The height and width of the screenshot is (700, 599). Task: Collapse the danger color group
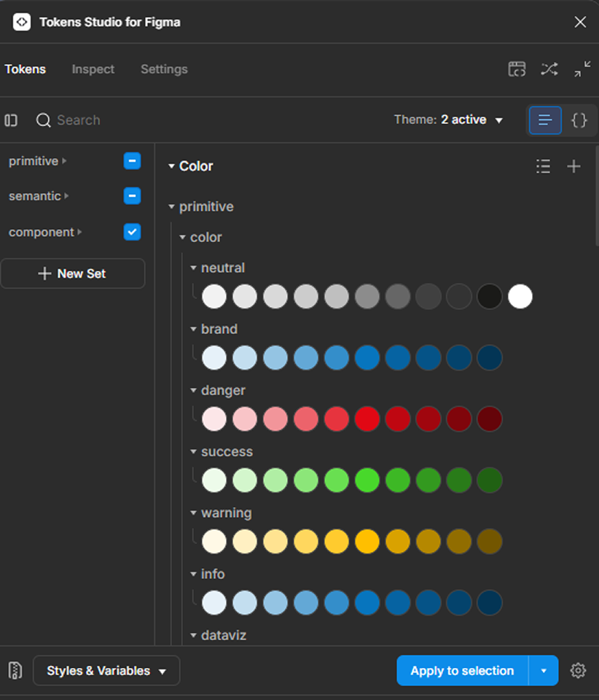(194, 391)
